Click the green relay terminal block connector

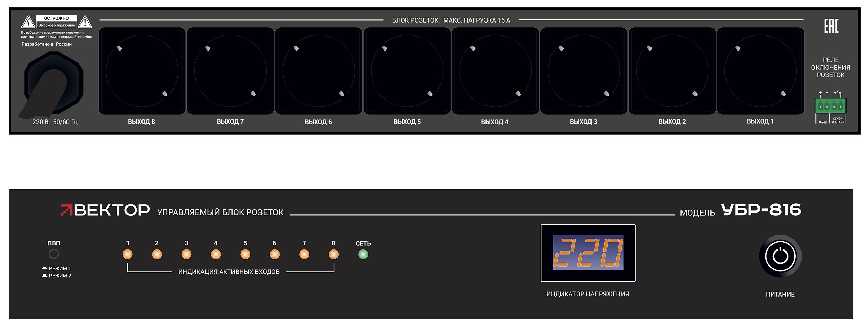click(830, 105)
